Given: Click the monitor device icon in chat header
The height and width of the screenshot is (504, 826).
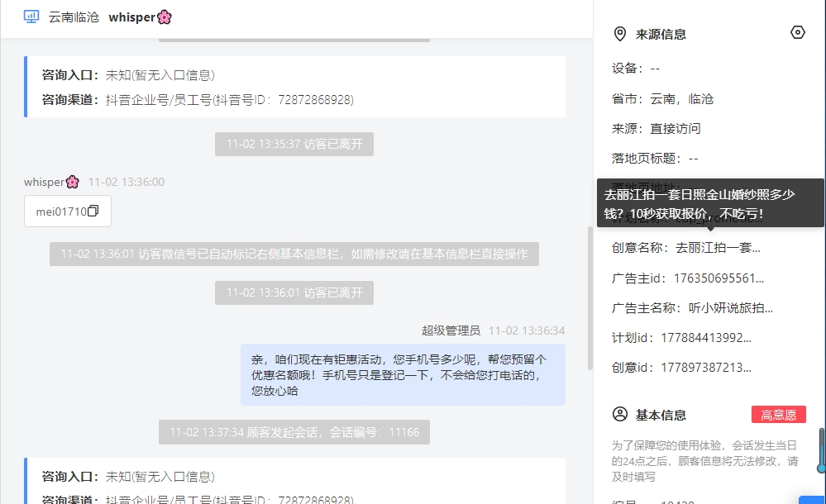Looking at the screenshot, I should coord(31,17).
